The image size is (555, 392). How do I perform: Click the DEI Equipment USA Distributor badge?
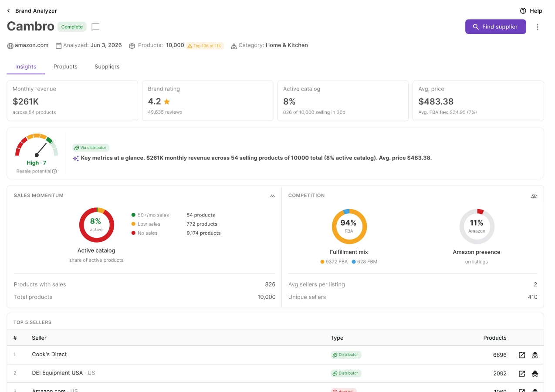346,373
